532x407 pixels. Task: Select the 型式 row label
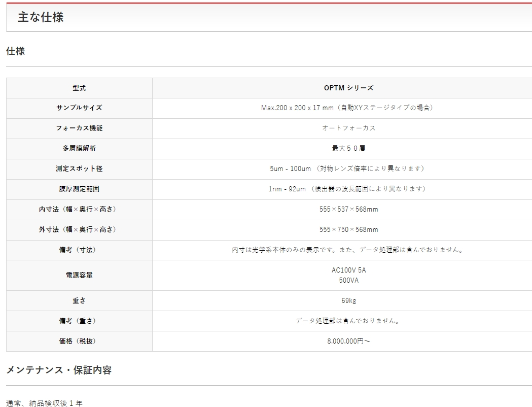79,88
